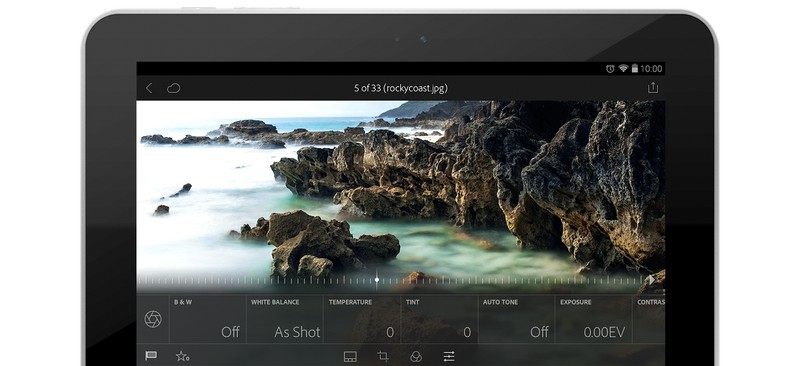Open the Adjustments sliders icon
Image resolution: width=800 pixels, height=366 pixels.
click(449, 356)
